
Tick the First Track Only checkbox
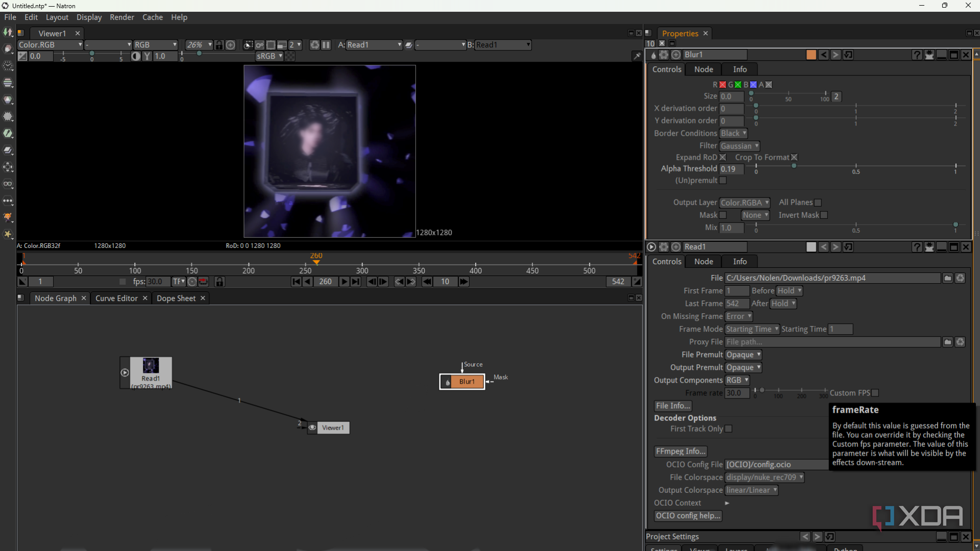coord(728,429)
